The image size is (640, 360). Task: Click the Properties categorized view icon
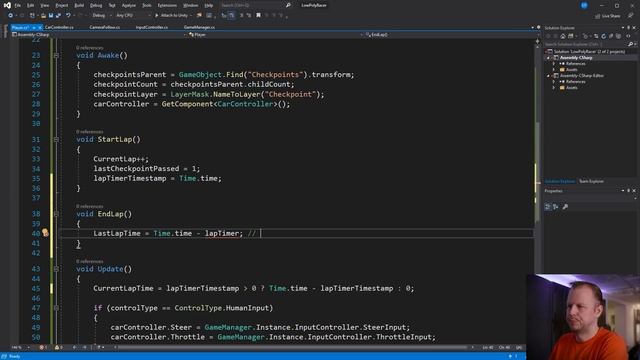[x=548, y=207]
